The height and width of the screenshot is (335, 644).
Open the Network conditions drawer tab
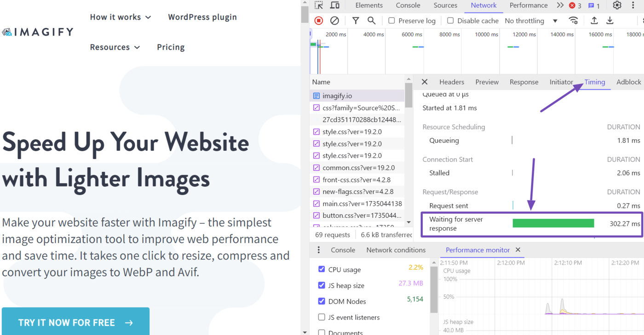tap(396, 250)
